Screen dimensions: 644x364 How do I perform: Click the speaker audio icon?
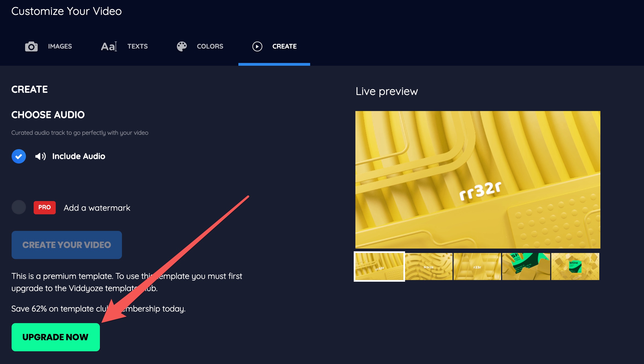pyautogui.click(x=40, y=156)
